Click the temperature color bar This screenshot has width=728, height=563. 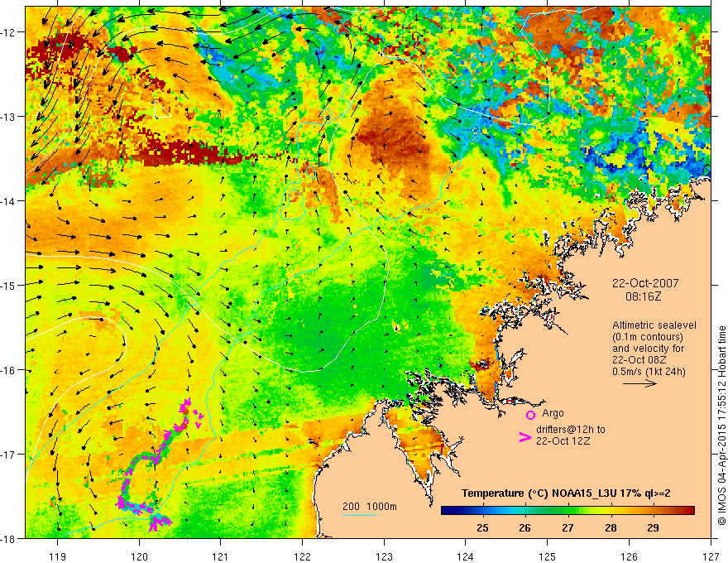tap(568, 511)
